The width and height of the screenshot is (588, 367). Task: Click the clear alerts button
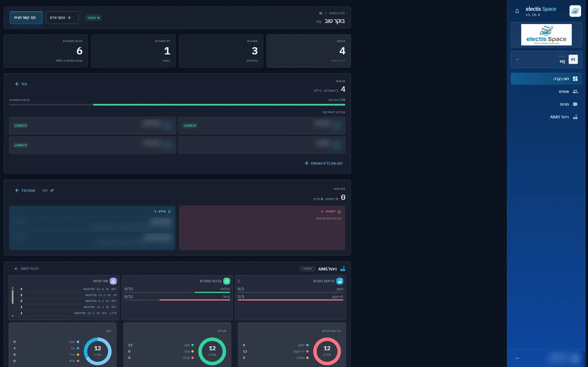(47, 191)
